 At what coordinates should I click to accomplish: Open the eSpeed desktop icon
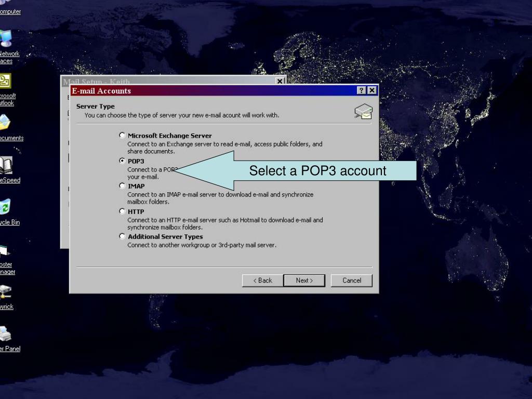pos(9,170)
